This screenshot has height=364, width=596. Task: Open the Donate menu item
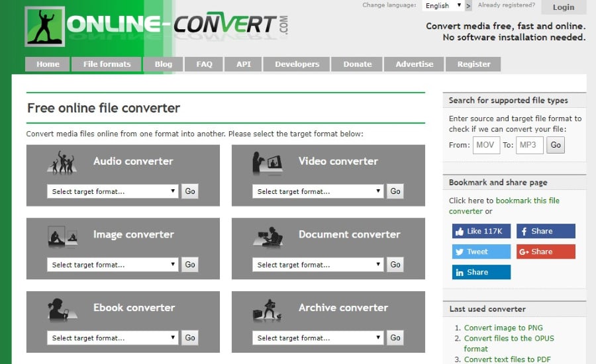[358, 64]
